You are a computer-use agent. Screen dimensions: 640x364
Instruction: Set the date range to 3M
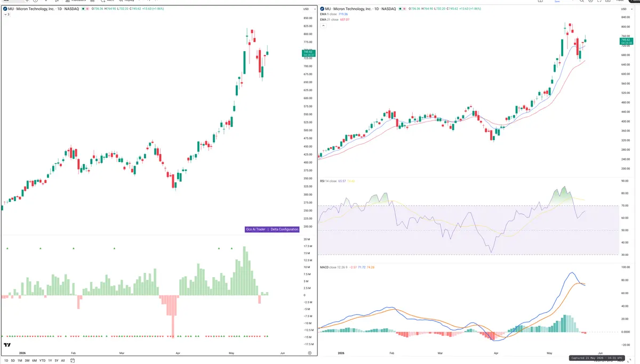point(27,361)
